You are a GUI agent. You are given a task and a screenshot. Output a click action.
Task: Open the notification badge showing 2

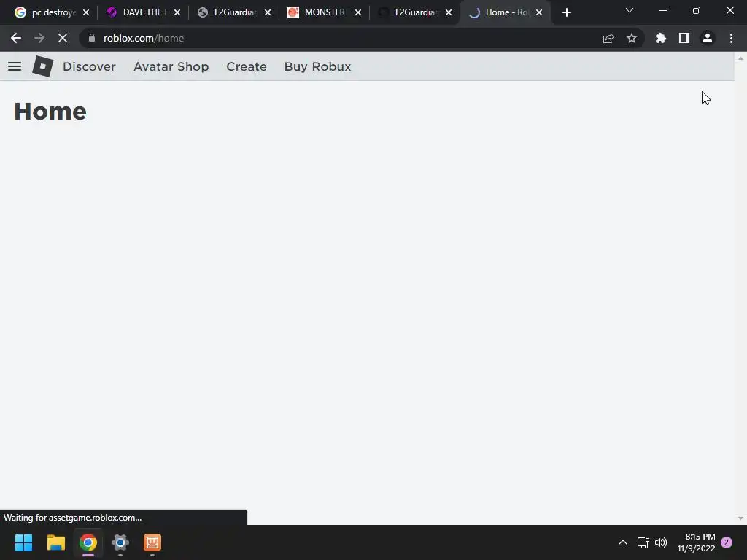pos(727,542)
